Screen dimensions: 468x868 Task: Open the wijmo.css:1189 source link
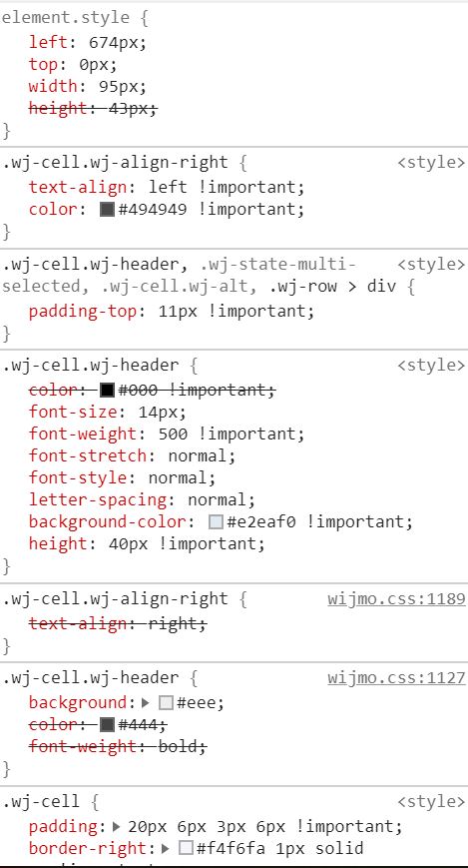[x=396, y=599]
